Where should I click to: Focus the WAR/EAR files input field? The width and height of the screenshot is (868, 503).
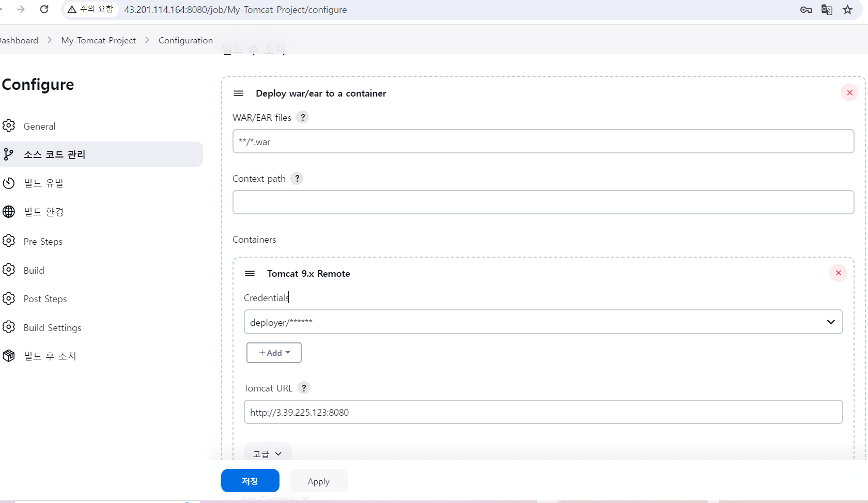[x=543, y=142]
